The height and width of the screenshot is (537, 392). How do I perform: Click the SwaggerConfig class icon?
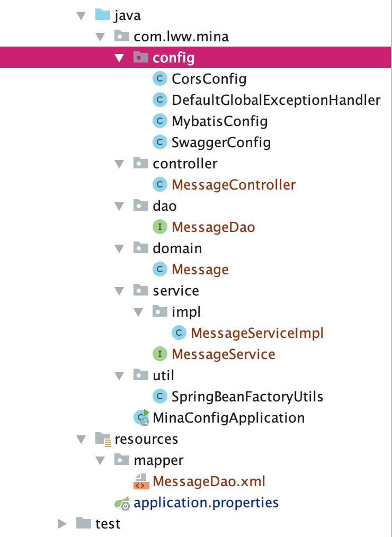[x=159, y=142]
